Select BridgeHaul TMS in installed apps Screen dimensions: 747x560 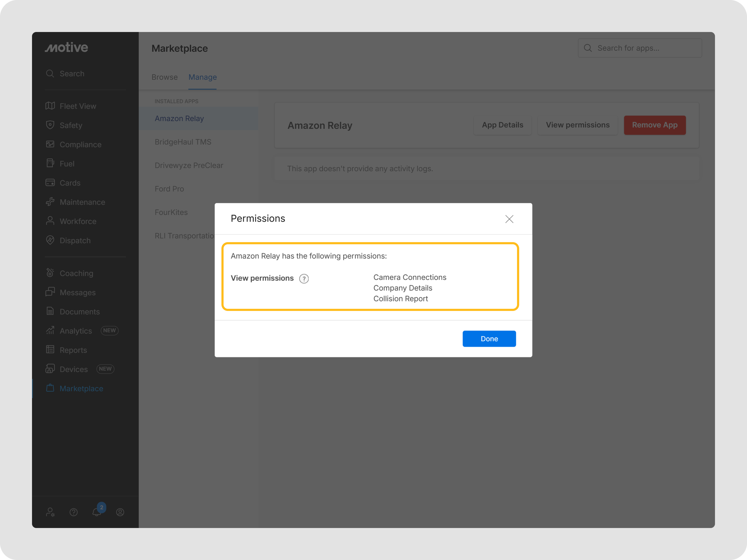pyautogui.click(x=183, y=142)
